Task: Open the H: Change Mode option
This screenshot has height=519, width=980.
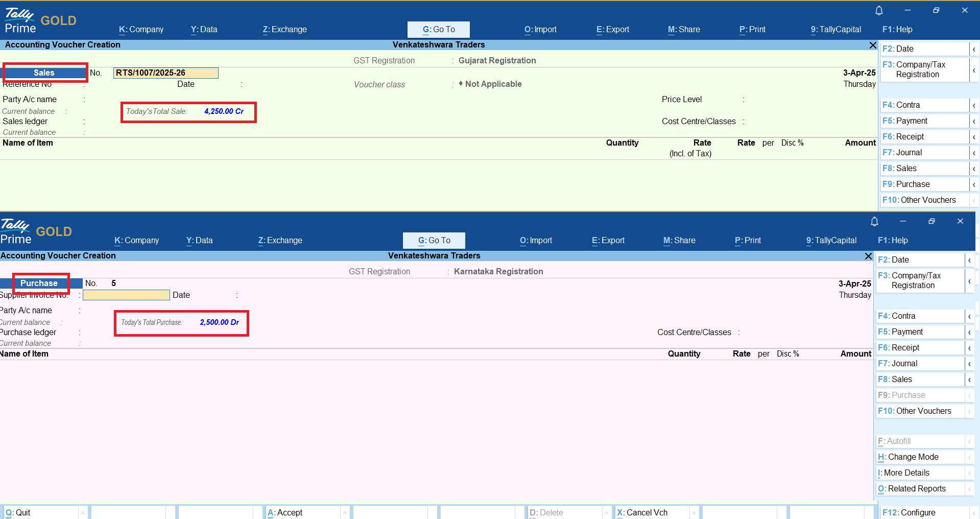Action: pyautogui.click(x=913, y=457)
